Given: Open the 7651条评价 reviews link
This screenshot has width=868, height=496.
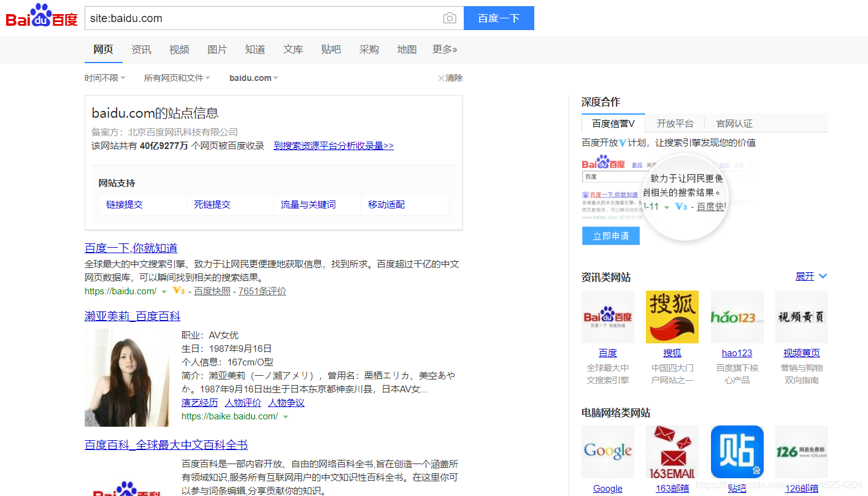Looking at the screenshot, I should click(x=262, y=291).
